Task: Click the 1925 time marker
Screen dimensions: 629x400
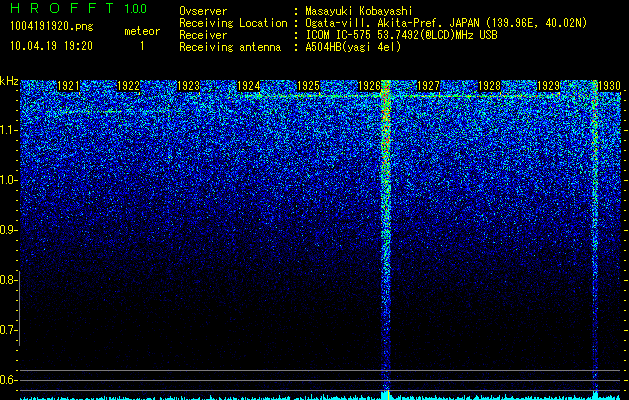Action: point(309,86)
